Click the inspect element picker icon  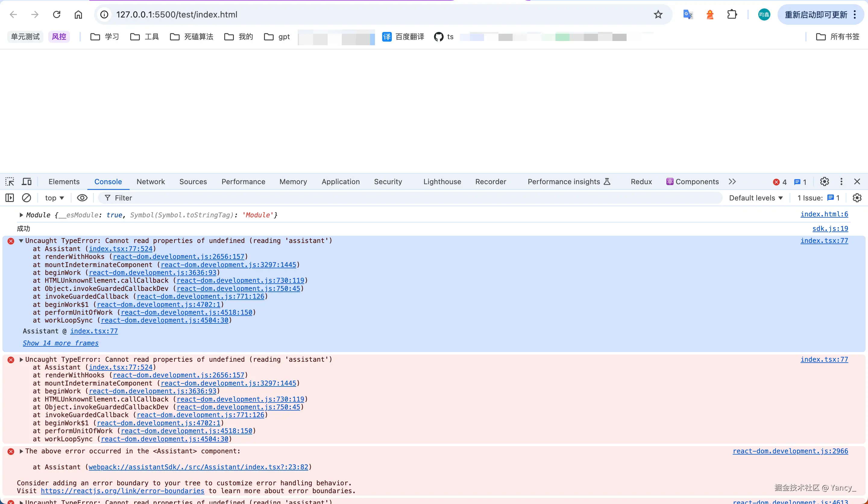(x=10, y=181)
